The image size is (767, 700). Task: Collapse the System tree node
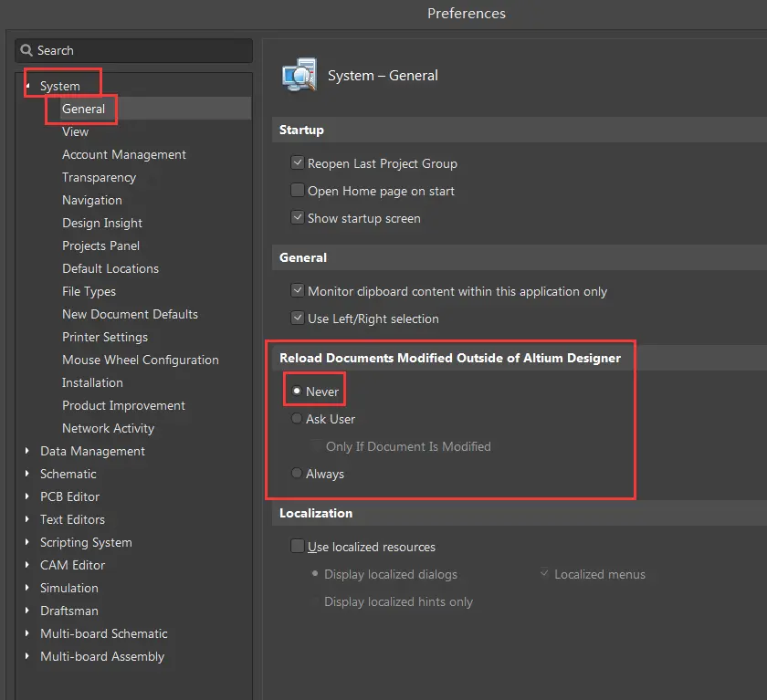point(28,86)
